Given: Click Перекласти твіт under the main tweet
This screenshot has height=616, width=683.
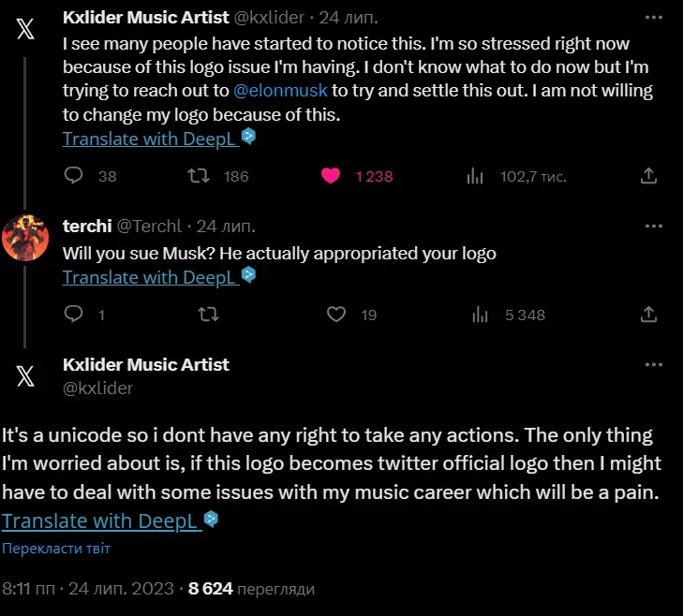Looking at the screenshot, I should (56, 549).
